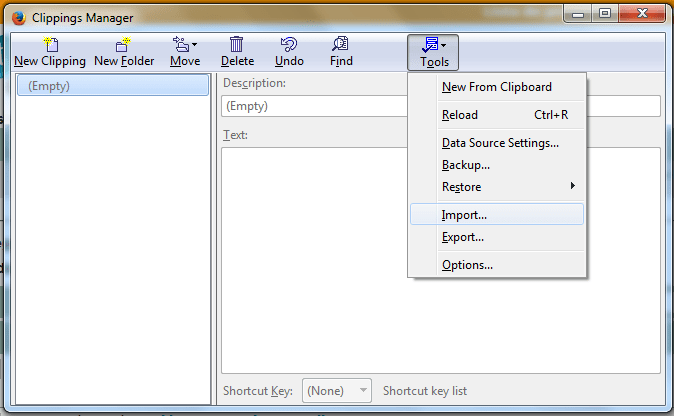Click the Shortcut key list link
Viewport: 674px width, 416px height.
(424, 391)
